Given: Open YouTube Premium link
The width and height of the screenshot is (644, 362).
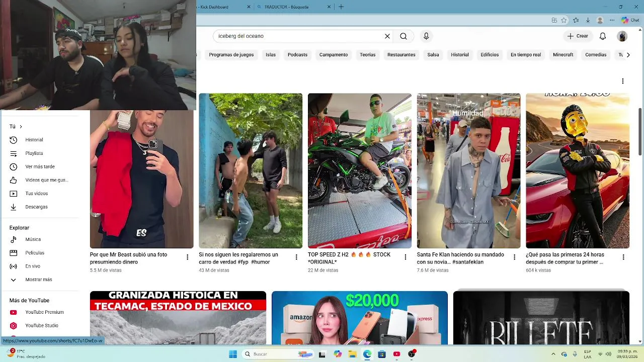Looking at the screenshot, I should click(39, 312).
